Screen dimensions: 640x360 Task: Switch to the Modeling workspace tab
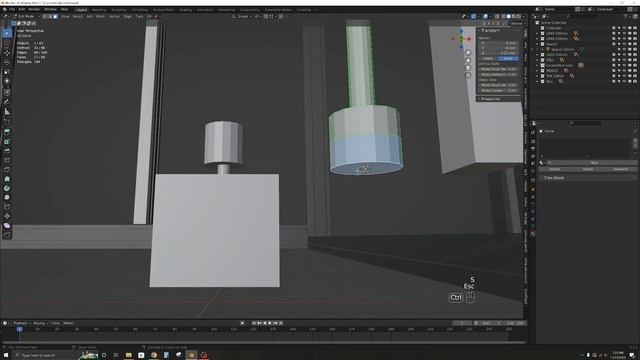click(x=99, y=9)
